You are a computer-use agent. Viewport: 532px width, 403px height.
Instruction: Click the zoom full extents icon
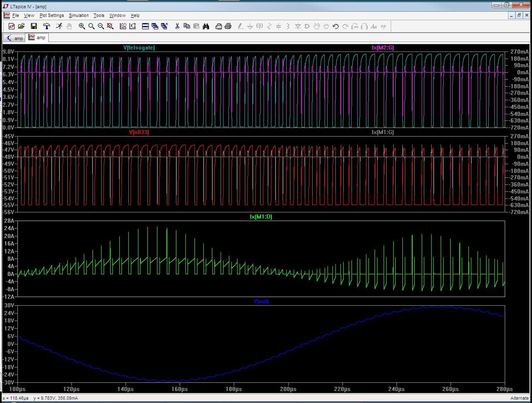tap(110, 26)
